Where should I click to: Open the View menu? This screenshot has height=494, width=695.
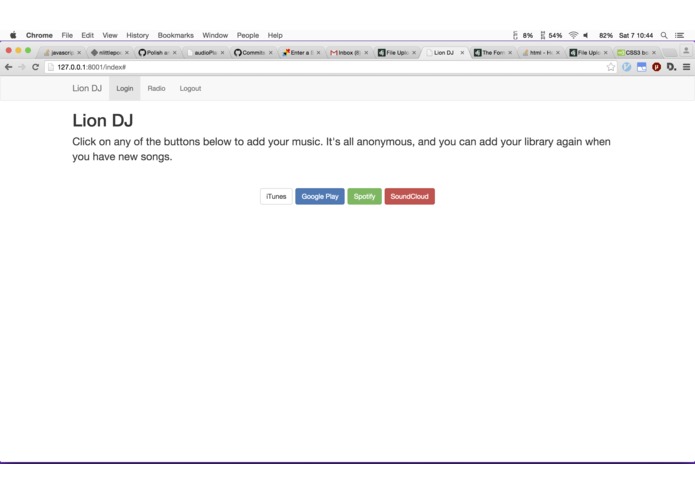pos(110,35)
